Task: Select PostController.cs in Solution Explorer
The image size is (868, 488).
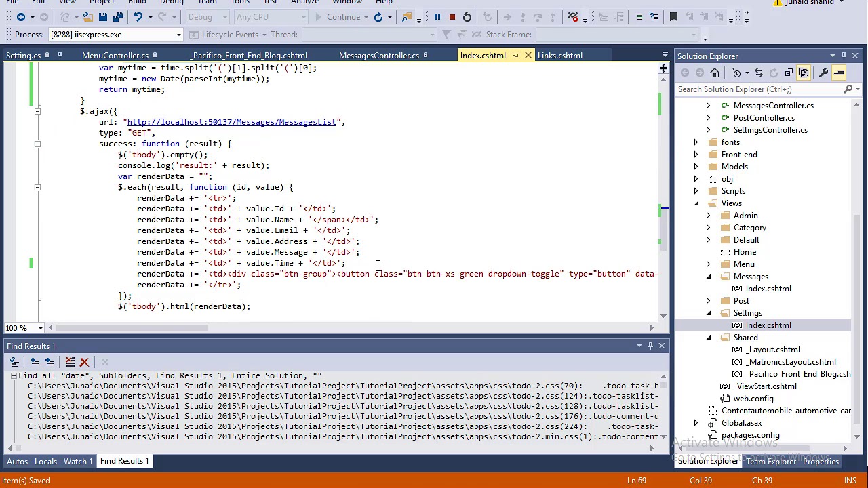Action: click(764, 118)
